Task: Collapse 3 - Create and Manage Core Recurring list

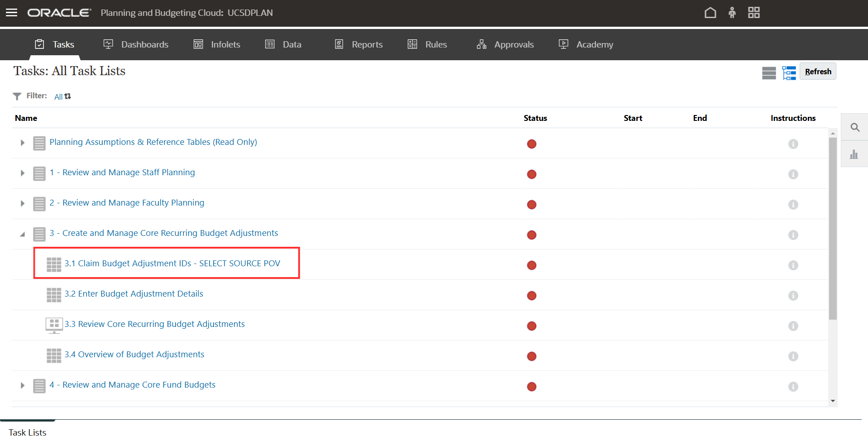Action: point(22,234)
